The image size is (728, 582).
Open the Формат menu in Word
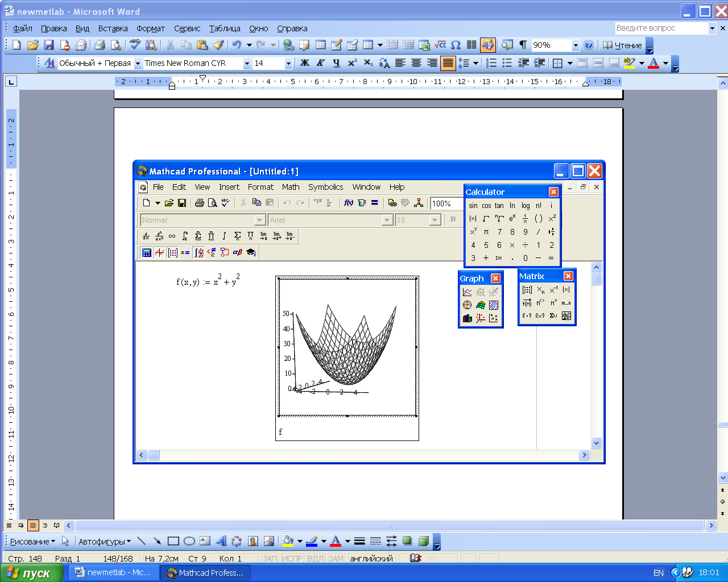click(151, 28)
